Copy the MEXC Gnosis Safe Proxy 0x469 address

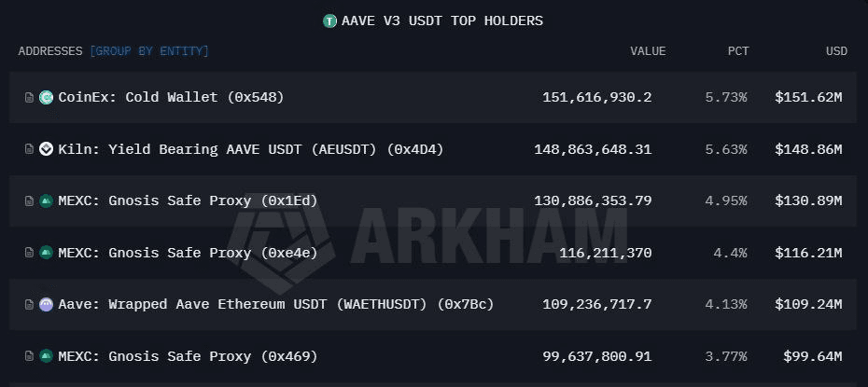[29, 356]
